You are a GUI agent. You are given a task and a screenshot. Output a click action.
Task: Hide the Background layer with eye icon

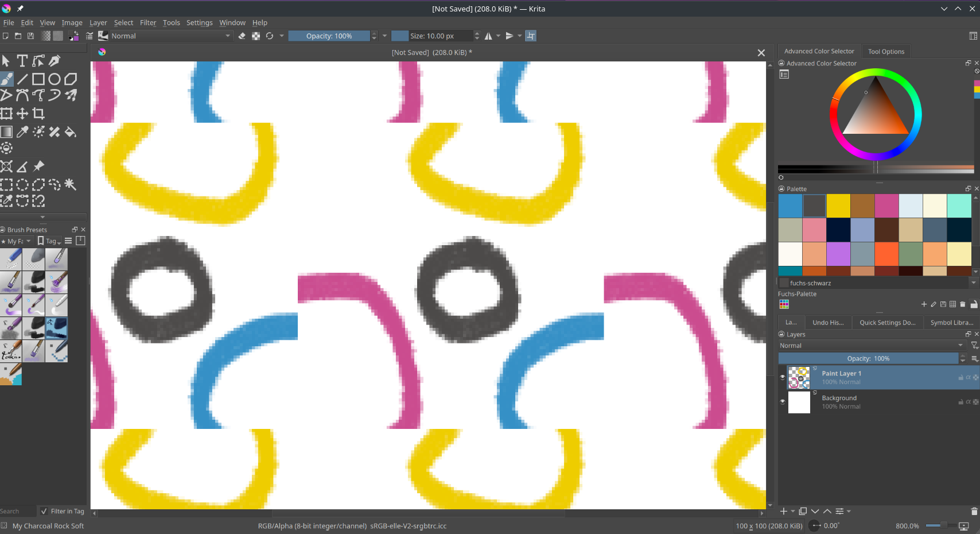click(783, 402)
